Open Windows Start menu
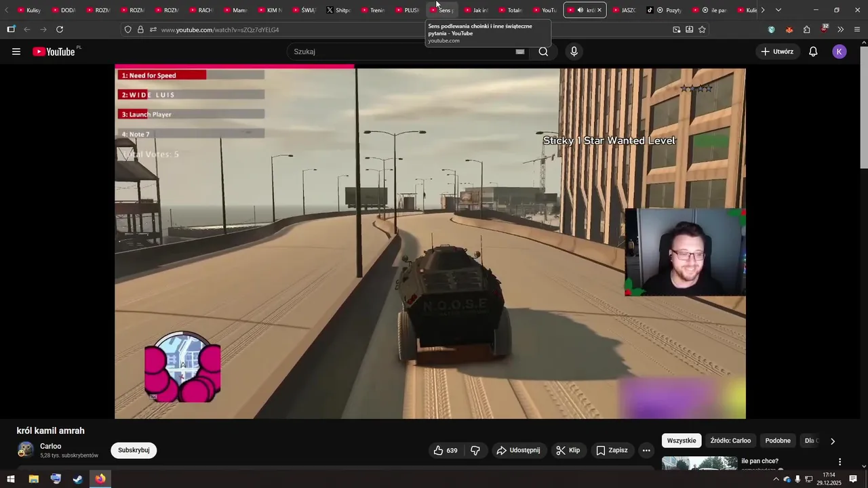 coord(11,479)
